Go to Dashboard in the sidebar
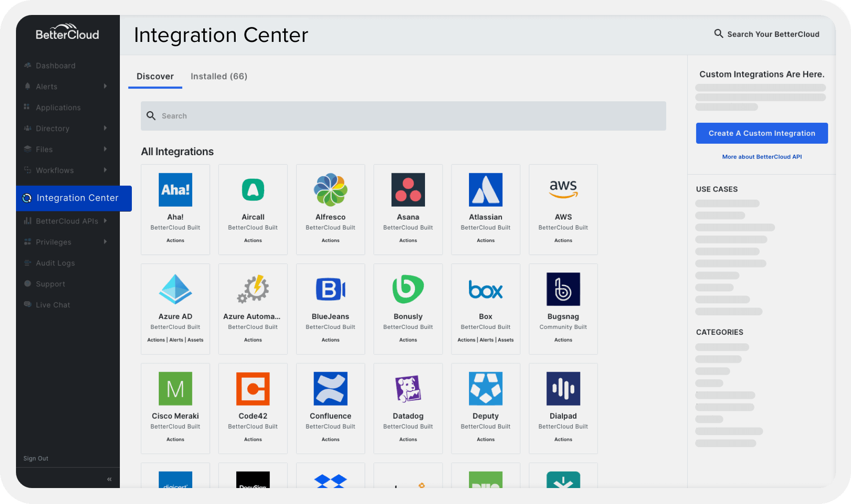851x504 pixels. (55, 65)
